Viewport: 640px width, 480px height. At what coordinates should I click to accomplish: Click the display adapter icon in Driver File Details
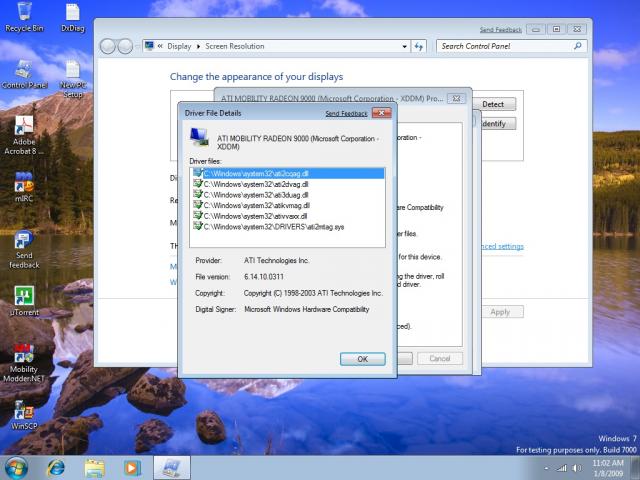coord(199,137)
